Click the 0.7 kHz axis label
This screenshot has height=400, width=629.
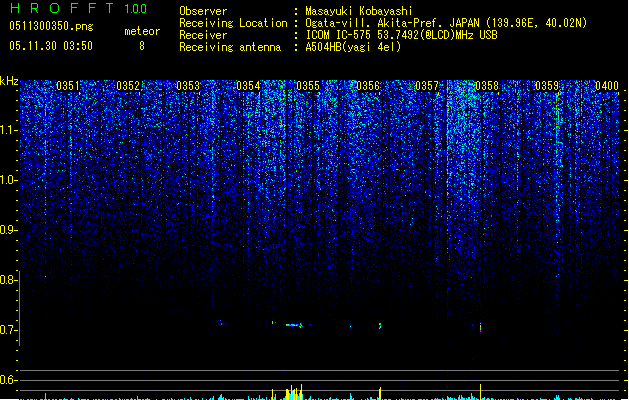click(x=8, y=330)
